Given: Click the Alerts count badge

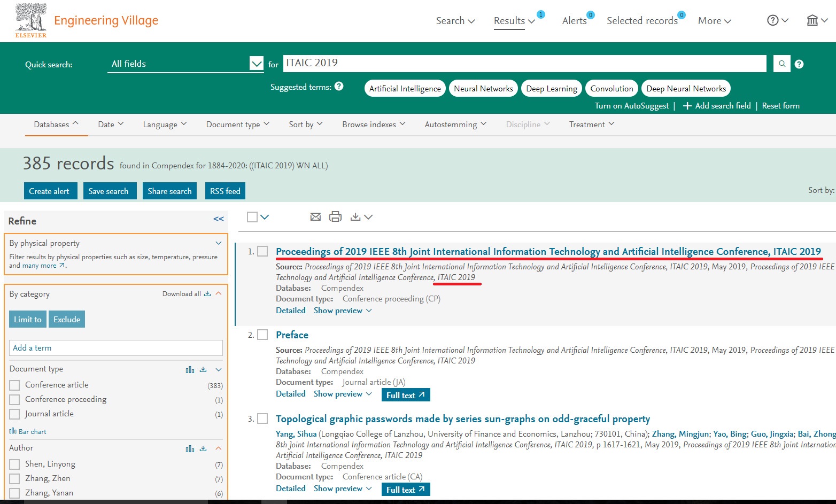Looking at the screenshot, I should point(591,14).
